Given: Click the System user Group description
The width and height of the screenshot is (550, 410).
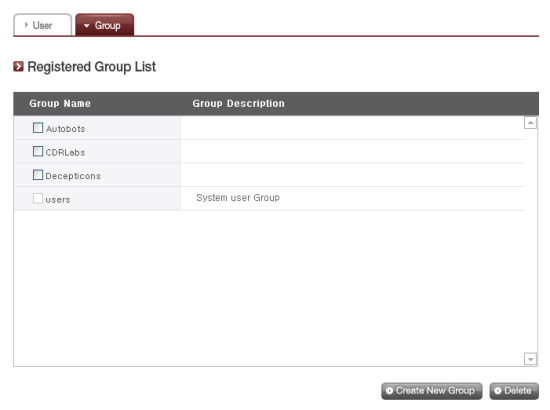Looking at the screenshot, I should coord(238,198).
